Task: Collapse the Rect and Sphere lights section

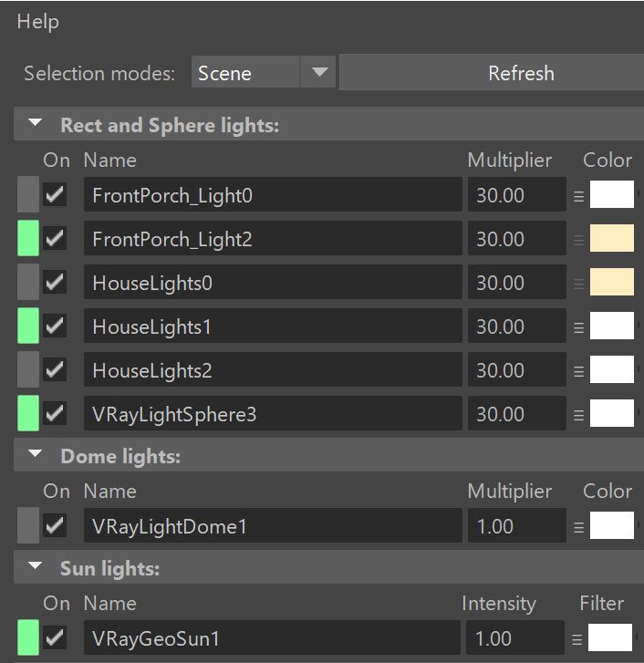Action: [x=35, y=123]
